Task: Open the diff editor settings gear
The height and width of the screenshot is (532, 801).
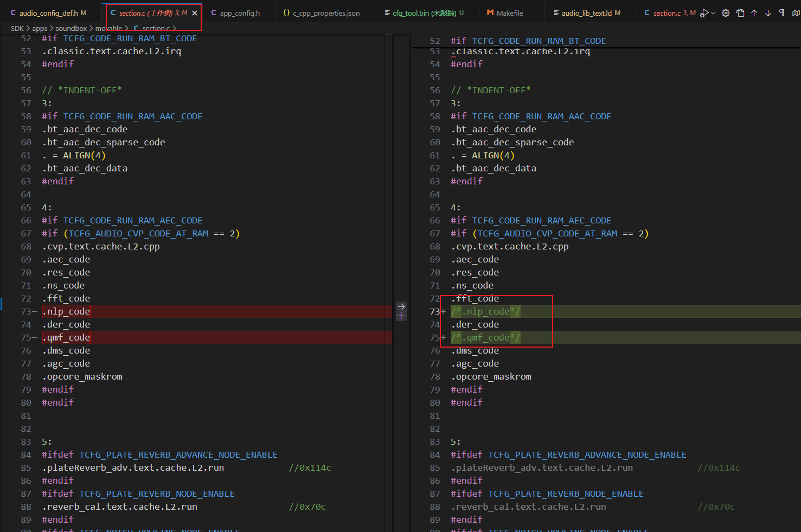Action: (x=726, y=13)
